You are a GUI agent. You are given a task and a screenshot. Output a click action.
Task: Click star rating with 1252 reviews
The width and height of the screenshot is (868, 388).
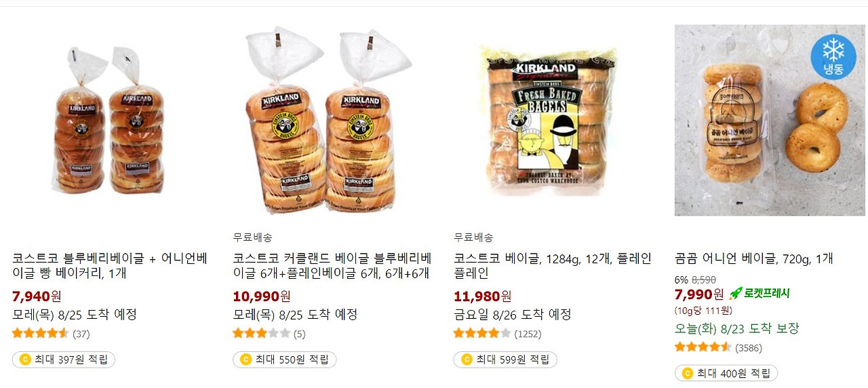[482, 333]
